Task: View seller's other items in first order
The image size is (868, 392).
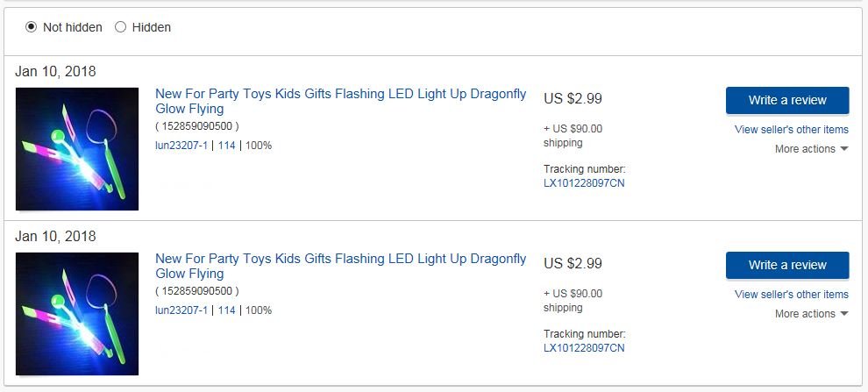Action: (x=791, y=130)
